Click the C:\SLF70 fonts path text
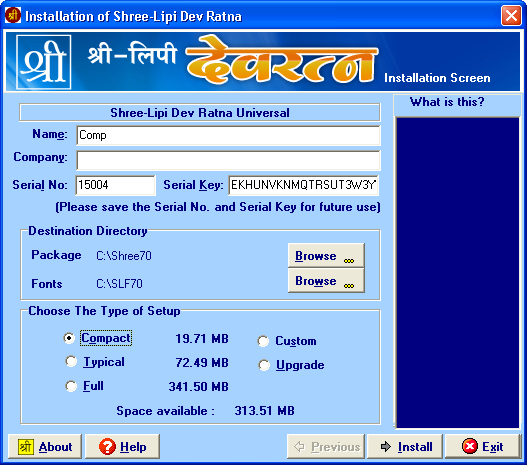Image resolution: width=527 pixels, height=465 pixels. point(119,284)
